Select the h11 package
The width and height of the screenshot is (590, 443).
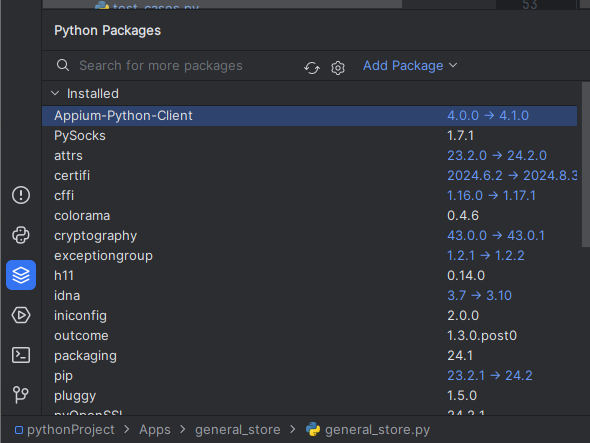[64, 276]
